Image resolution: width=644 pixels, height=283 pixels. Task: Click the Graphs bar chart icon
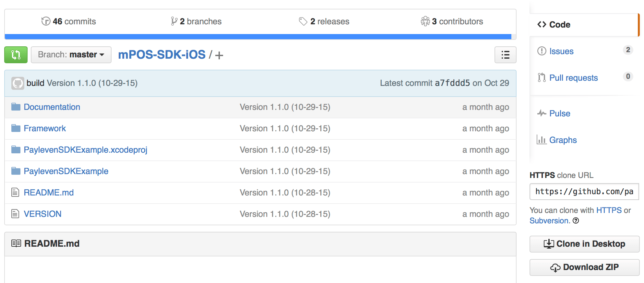[542, 140]
